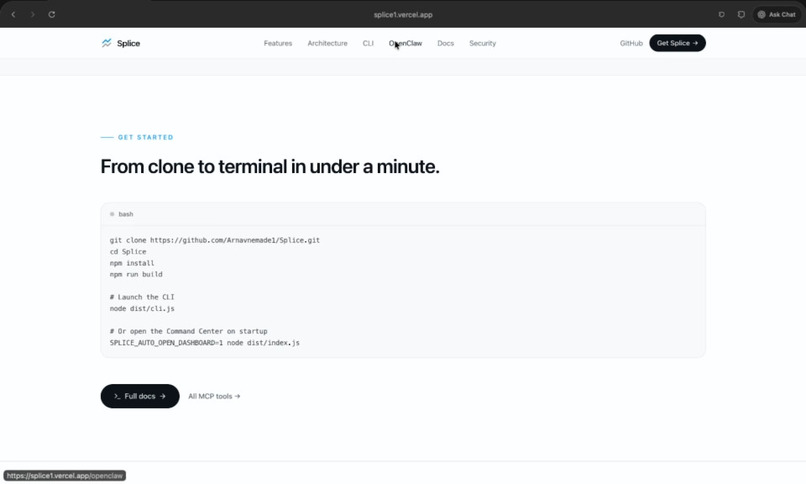Click the splice1.vercel.app address bar
Viewport: 806px width, 484px height.
pyautogui.click(x=403, y=14)
